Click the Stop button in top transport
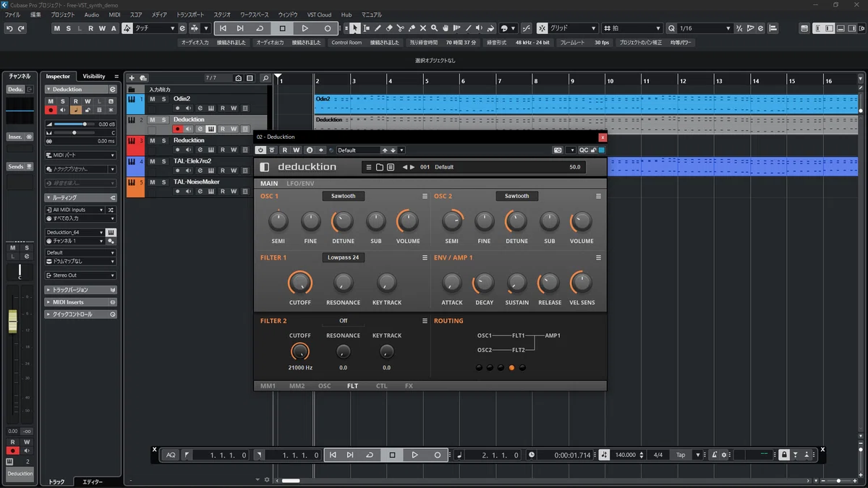868x488 pixels. (282, 28)
